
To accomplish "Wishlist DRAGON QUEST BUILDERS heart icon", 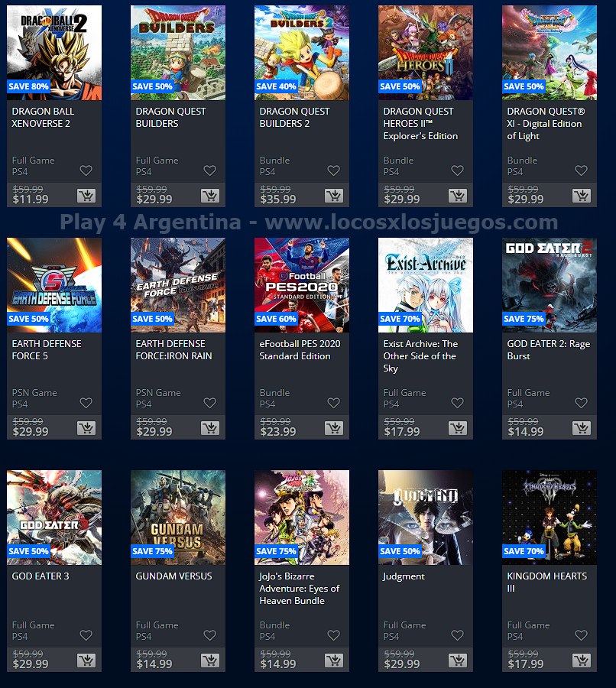I will point(209,170).
